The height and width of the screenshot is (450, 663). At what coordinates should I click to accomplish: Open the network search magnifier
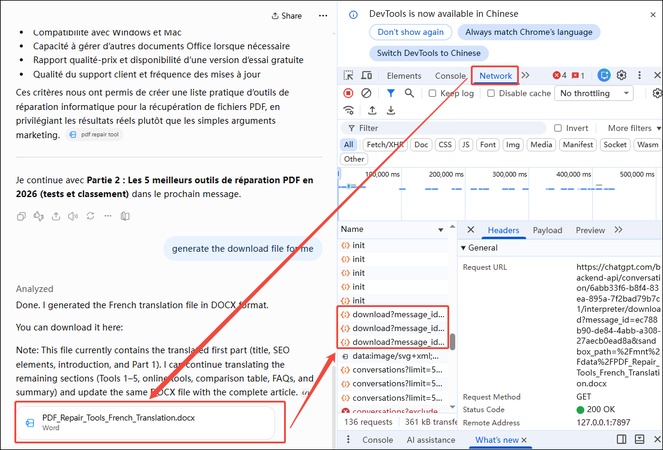tap(409, 93)
